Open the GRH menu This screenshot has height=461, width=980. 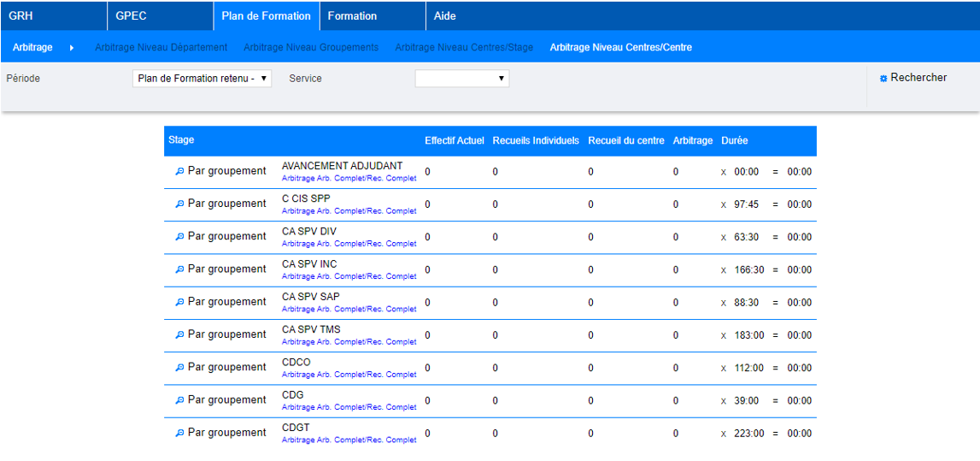(x=21, y=16)
